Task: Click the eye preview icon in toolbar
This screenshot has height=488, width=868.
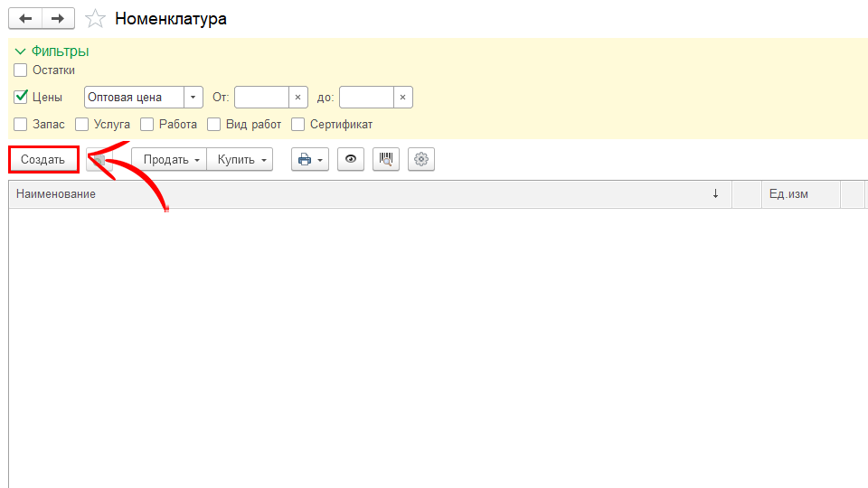Action: tap(351, 160)
